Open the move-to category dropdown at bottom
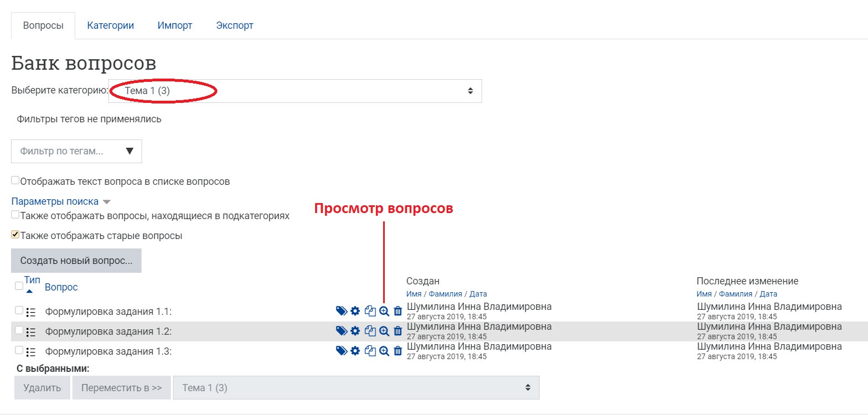Viewport: 868px width, 415px height. 356,388
